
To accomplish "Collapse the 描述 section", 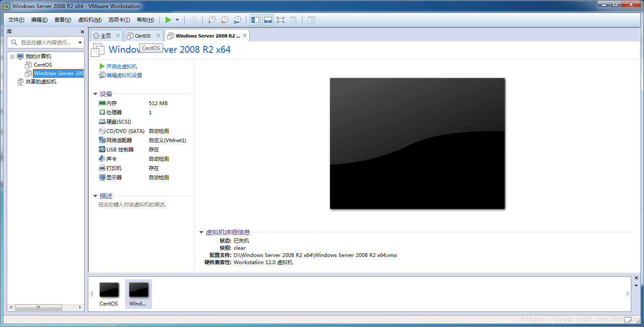I will pyautogui.click(x=95, y=196).
